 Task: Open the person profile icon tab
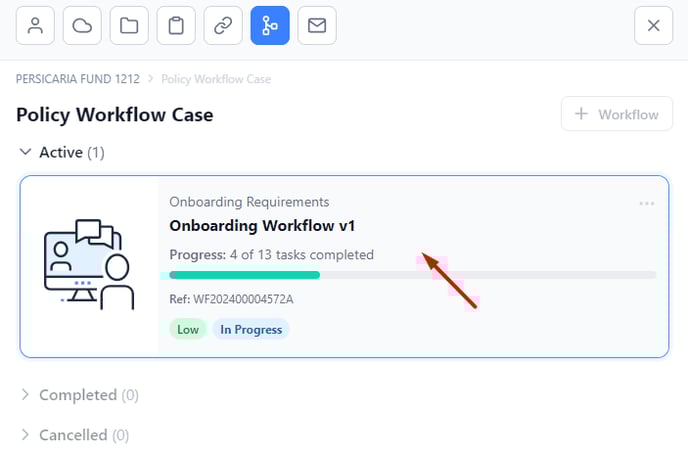pyautogui.click(x=35, y=25)
